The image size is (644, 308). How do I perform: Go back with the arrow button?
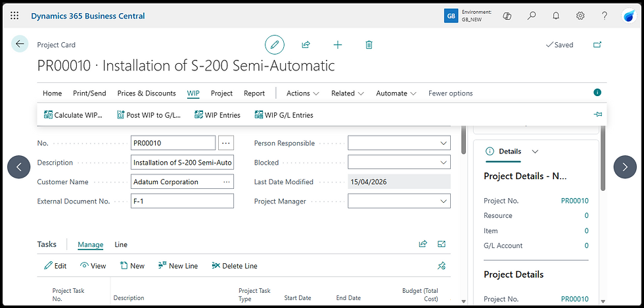coord(20,44)
